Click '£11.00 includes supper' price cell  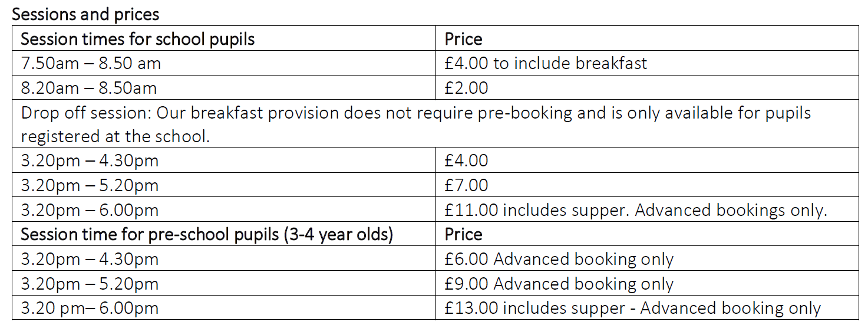tap(647, 210)
